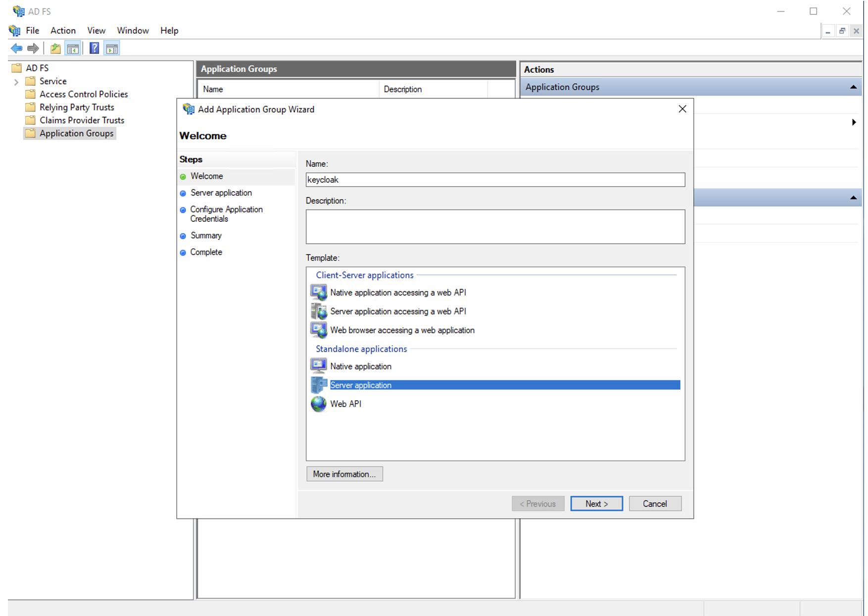Select Native application accessing a web API
868x616 pixels.
(x=398, y=293)
